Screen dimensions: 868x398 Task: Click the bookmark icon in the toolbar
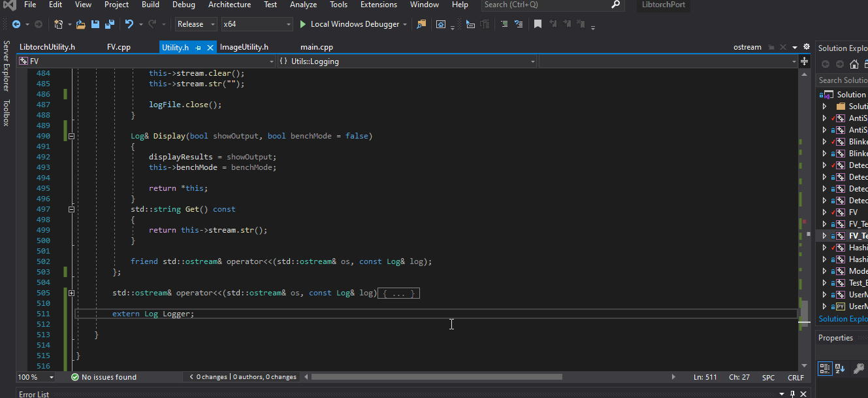tap(538, 24)
